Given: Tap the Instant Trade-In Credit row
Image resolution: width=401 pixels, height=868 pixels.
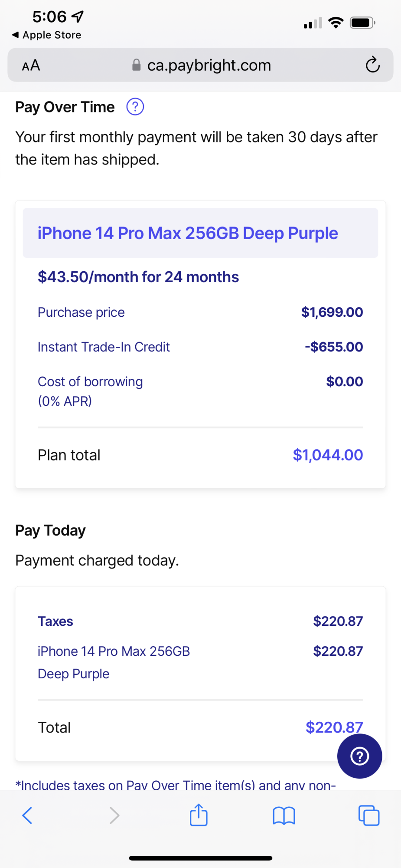Looking at the screenshot, I should 104,347.
